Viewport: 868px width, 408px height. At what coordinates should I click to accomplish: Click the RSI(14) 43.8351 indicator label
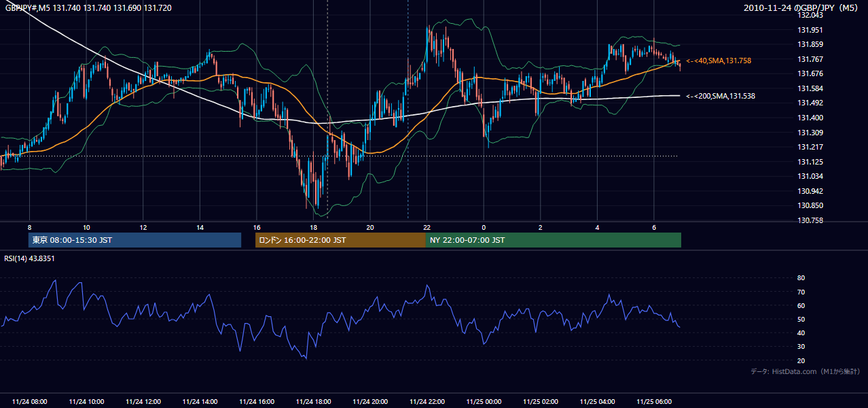click(29, 258)
